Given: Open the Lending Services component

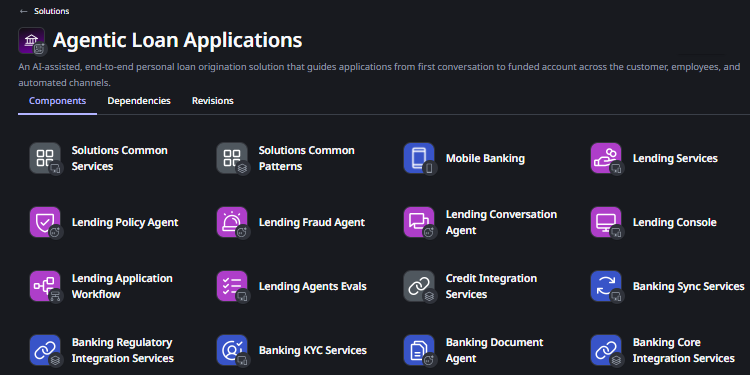Looking at the screenshot, I should coord(675,158).
